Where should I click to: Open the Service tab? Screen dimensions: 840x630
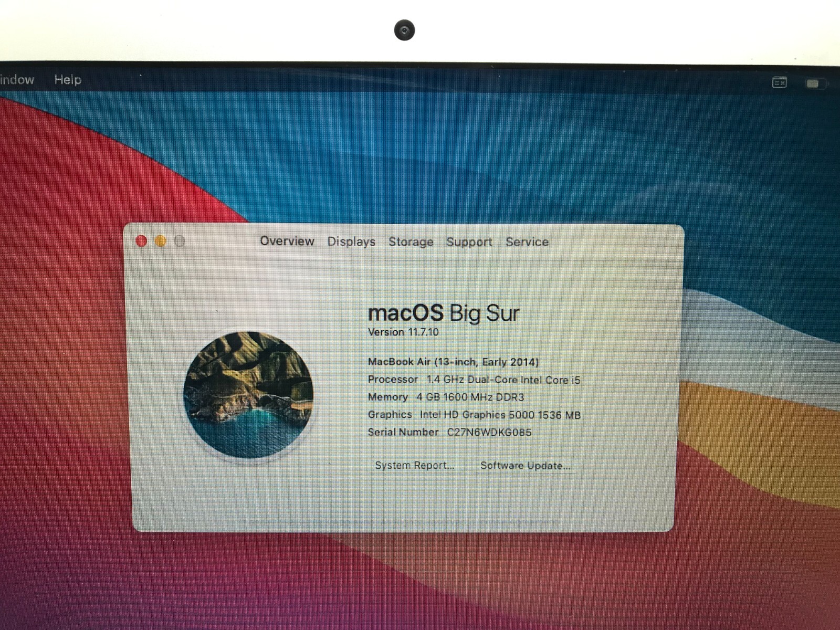(x=527, y=242)
